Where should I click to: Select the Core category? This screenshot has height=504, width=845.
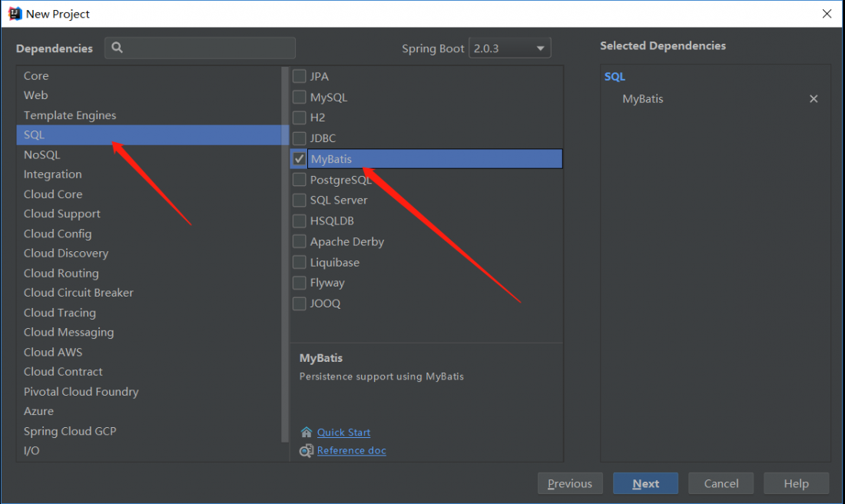149,75
